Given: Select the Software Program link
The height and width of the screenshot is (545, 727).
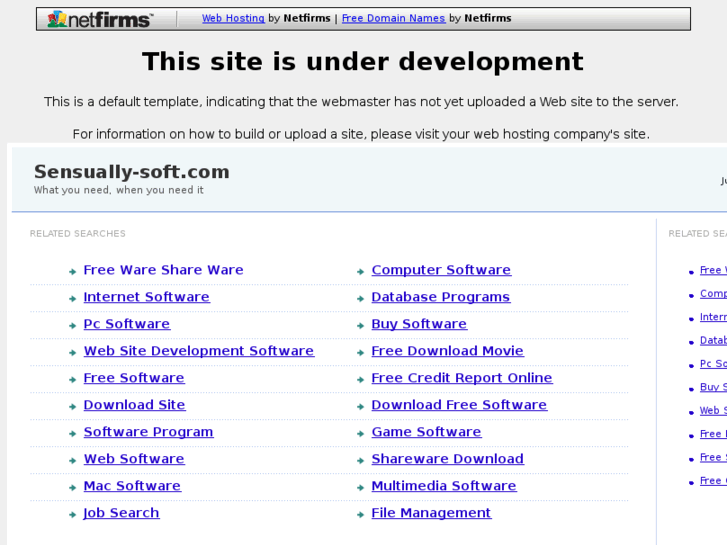Looking at the screenshot, I should [x=148, y=432].
